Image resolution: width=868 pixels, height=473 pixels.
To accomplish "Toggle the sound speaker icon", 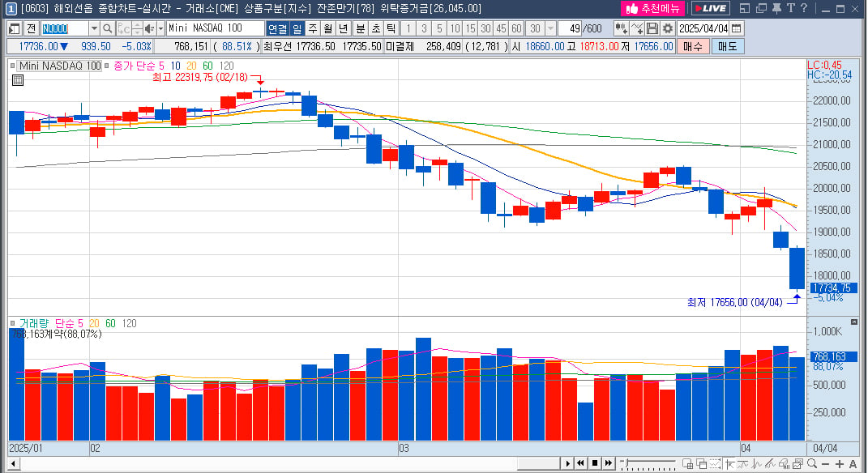I will point(149,28).
